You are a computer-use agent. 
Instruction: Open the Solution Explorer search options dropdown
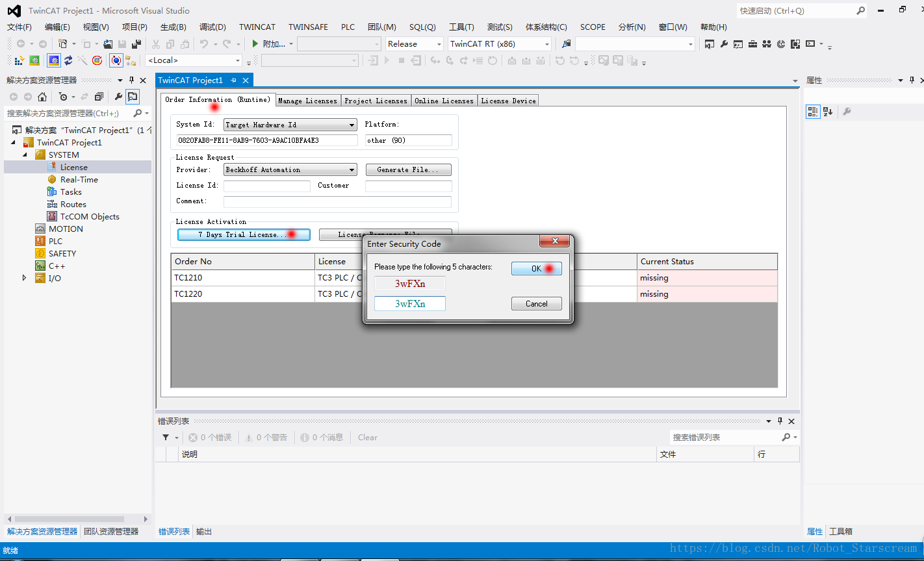[146, 114]
